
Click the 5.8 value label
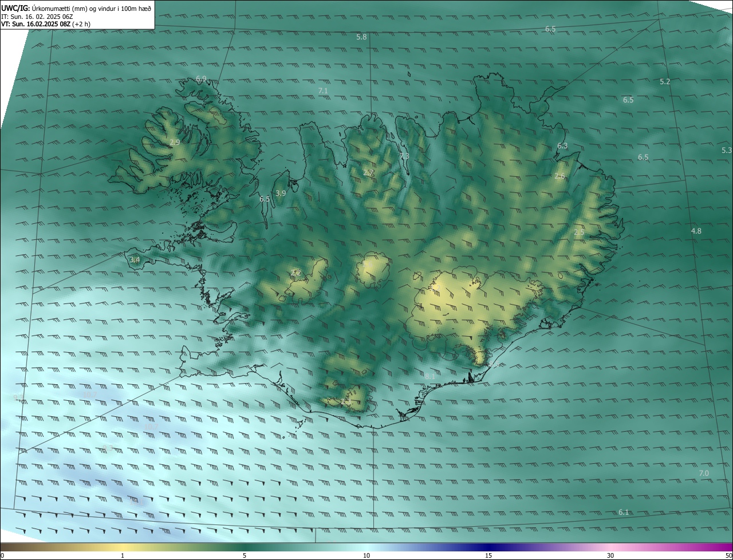(x=361, y=37)
